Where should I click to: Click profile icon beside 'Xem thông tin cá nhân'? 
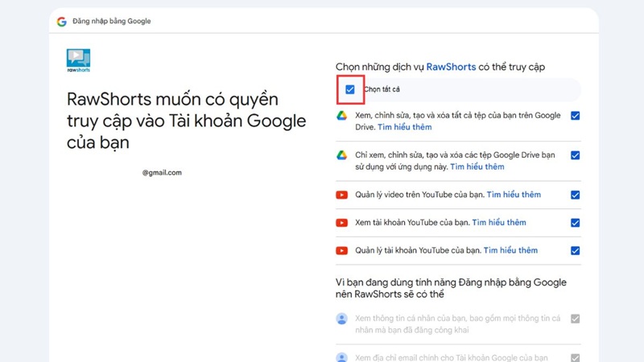[x=341, y=319]
